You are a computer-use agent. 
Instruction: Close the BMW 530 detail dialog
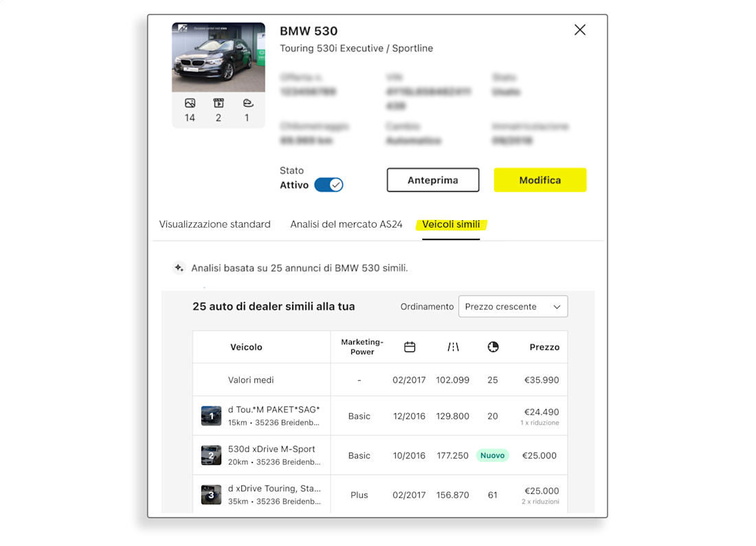[580, 30]
